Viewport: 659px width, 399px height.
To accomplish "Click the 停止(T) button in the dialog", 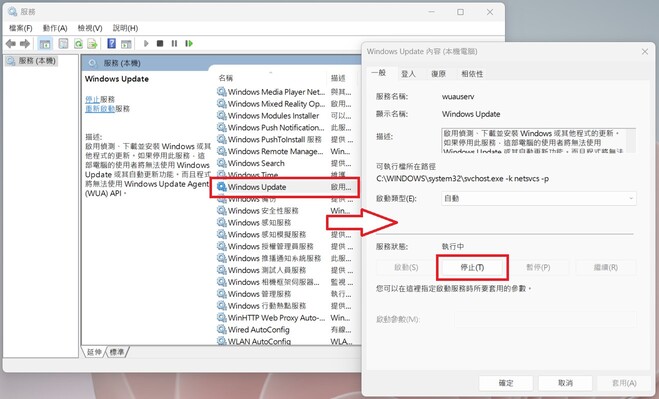I will [x=472, y=267].
